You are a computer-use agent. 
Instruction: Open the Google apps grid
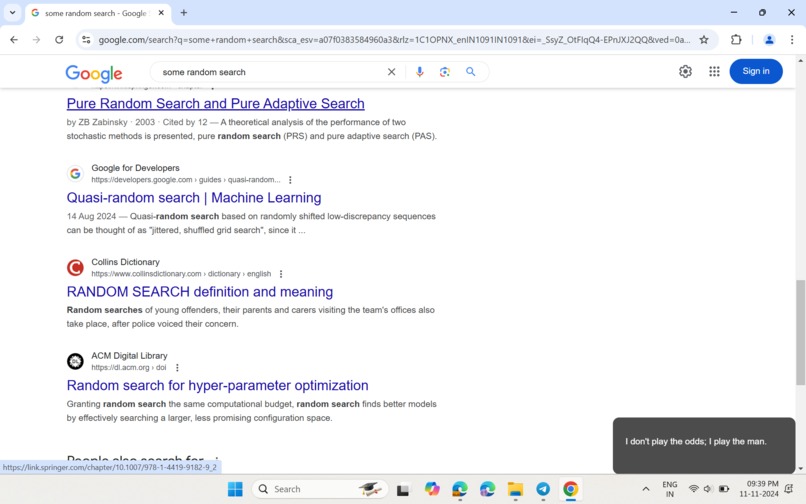714,71
